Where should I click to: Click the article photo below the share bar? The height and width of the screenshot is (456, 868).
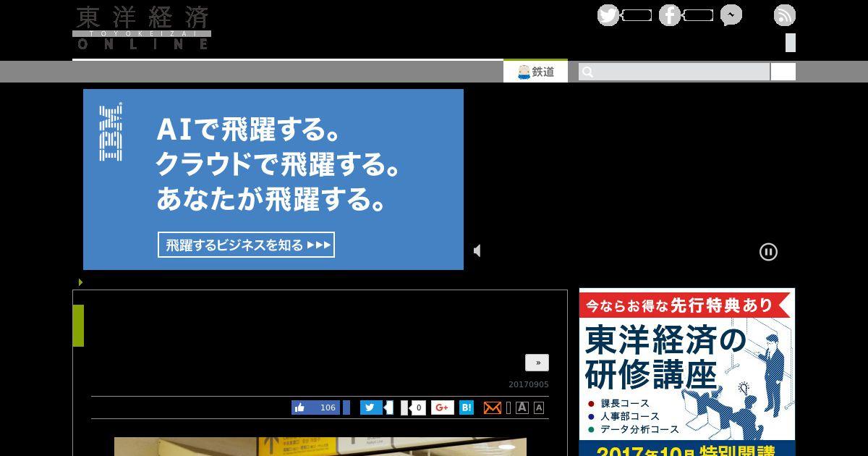[320, 447]
